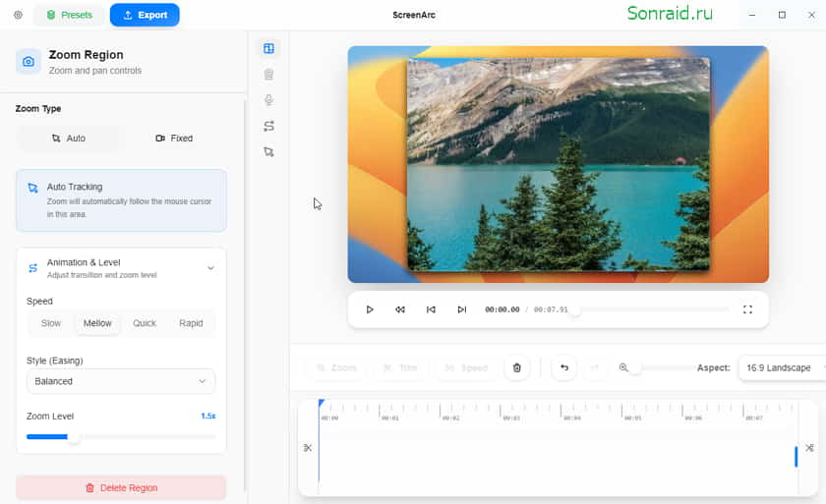Screen dimensions: 826x504
Task: Click the 00:07.91 total duration text
Action: click(x=551, y=309)
